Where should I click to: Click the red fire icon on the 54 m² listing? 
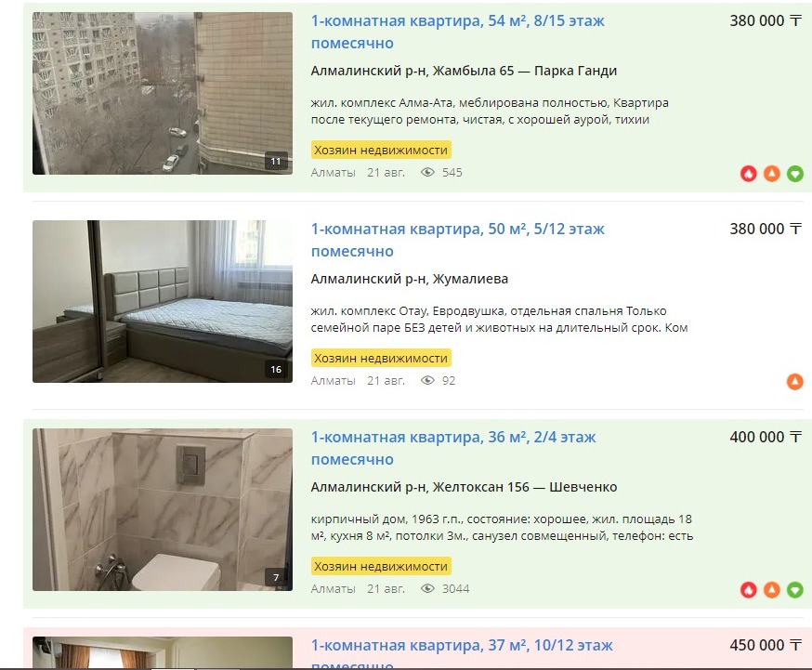[x=748, y=174]
